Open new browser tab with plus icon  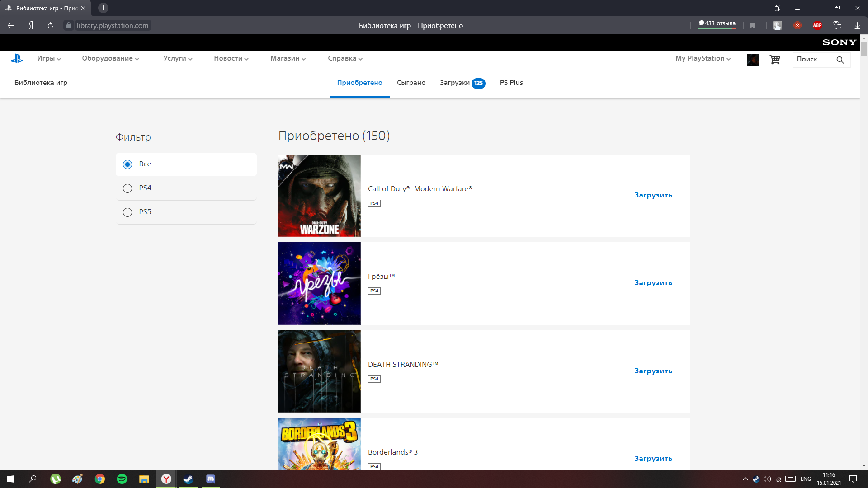[103, 8]
